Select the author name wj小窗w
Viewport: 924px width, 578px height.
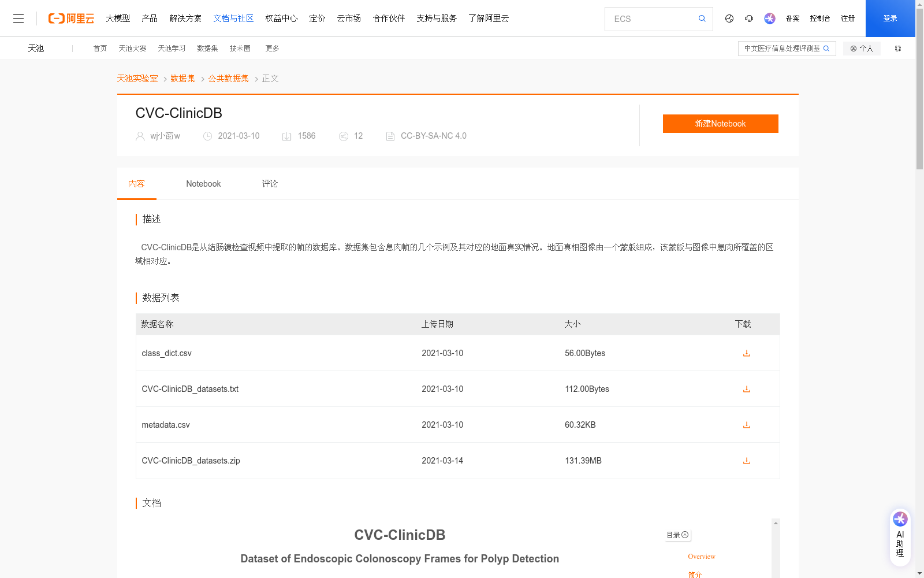click(165, 136)
